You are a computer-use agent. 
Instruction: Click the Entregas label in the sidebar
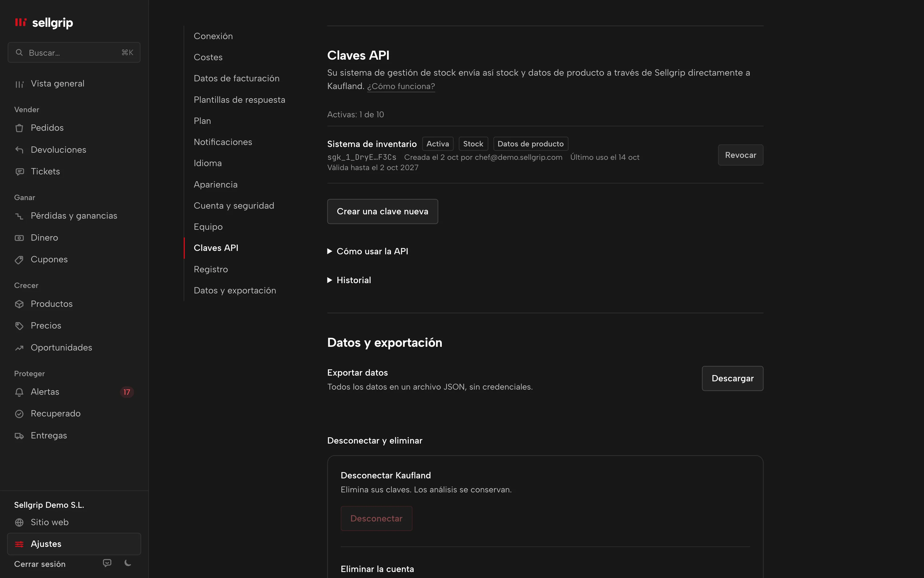coord(49,435)
